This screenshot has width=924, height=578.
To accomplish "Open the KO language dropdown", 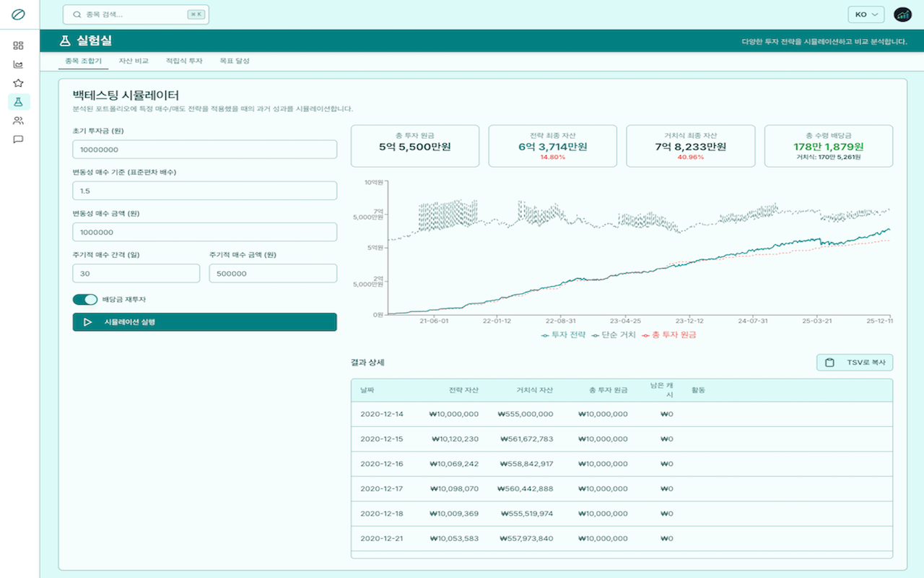I will coord(866,14).
